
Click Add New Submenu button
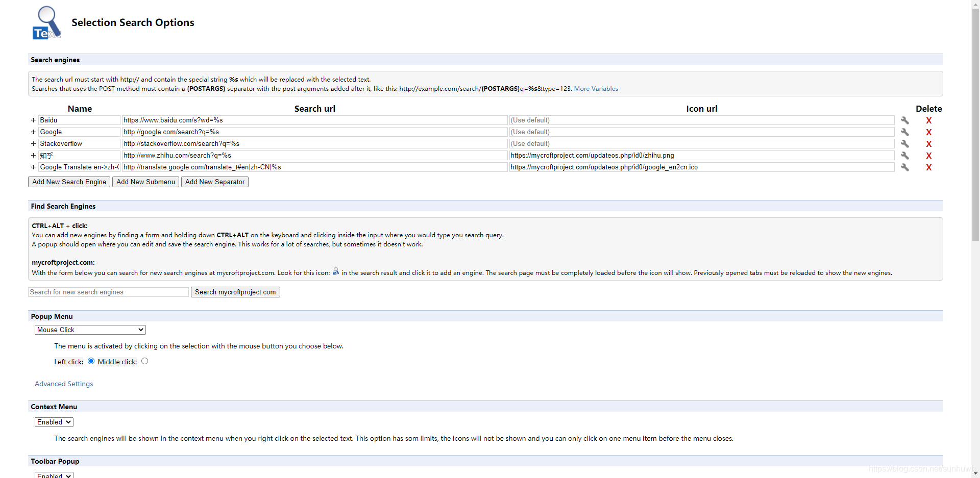pyautogui.click(x=145, y=182)
